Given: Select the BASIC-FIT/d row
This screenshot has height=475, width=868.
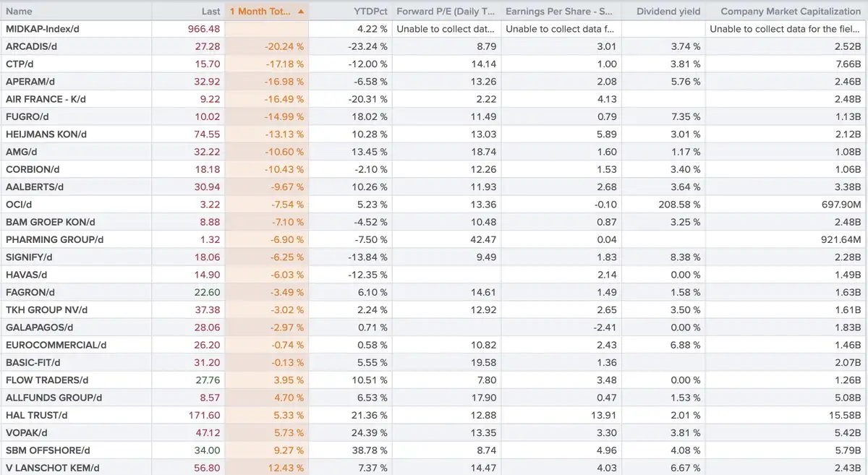Looking at the screenshot, I should tap(434, 361).
